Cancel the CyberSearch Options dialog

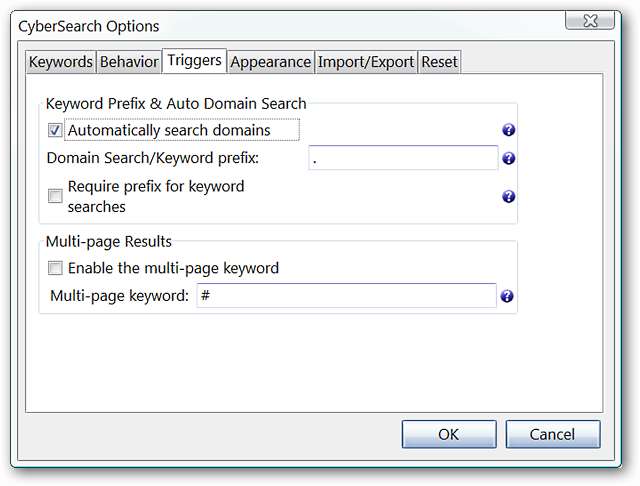pos(553,434)
